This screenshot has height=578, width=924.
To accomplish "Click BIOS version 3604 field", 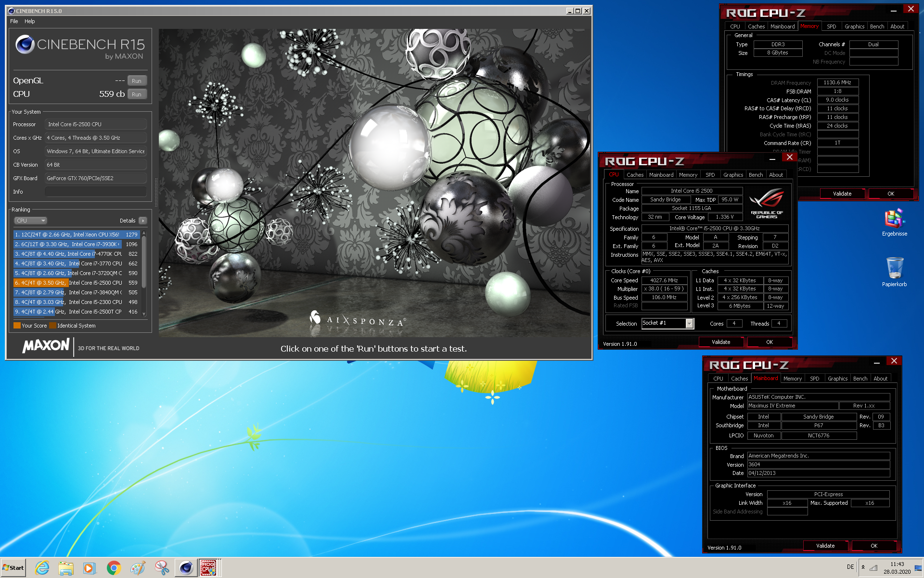I will (x=818, y=465).
